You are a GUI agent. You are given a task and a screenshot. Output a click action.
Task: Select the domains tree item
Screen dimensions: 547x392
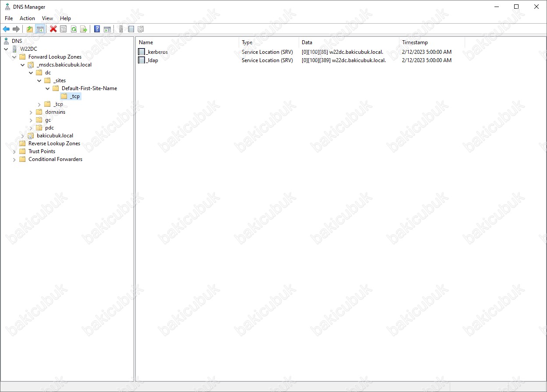point(55,112)
